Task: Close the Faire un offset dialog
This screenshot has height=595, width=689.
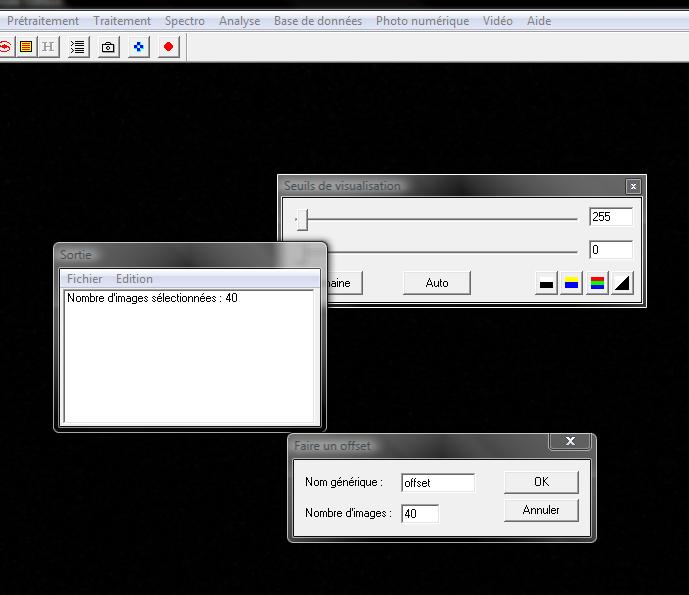Action: pyautogui.click(x=570, y=441)
